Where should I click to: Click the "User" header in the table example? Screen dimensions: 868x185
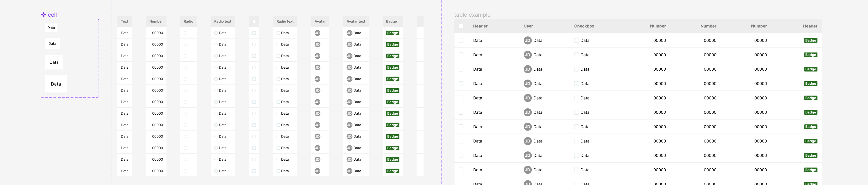click(x=528, y=26)
